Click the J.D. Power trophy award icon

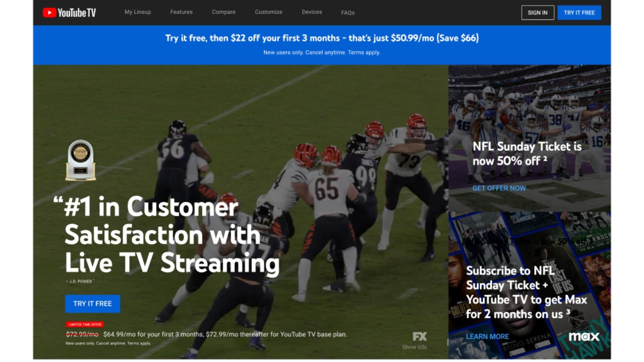[x=80, y=160]
